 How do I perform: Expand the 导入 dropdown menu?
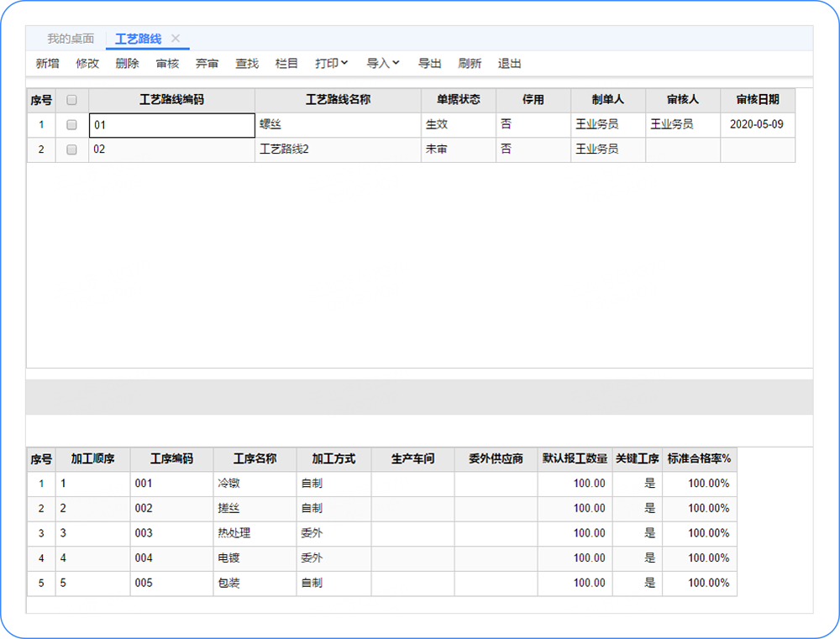coord(383,64)
